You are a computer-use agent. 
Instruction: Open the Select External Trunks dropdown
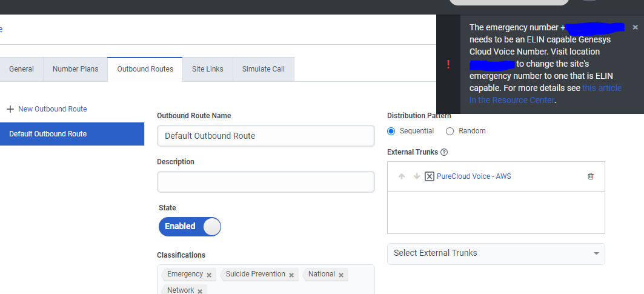coord(496,253)
